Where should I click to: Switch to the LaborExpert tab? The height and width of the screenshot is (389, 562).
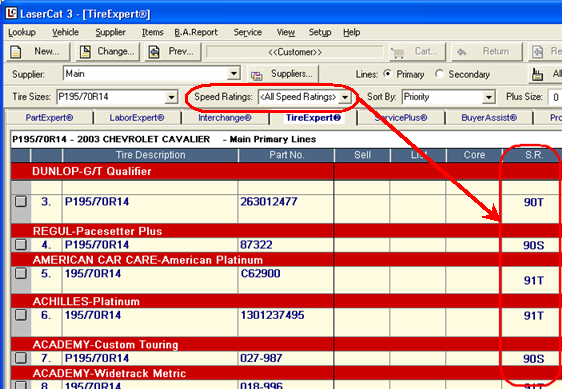(137, 118)
